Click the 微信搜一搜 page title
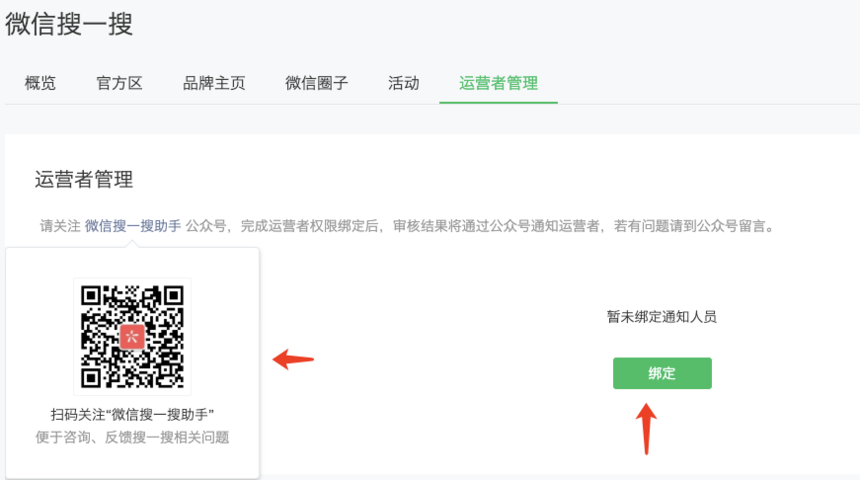Screen dimensions: 860x480 69,24
